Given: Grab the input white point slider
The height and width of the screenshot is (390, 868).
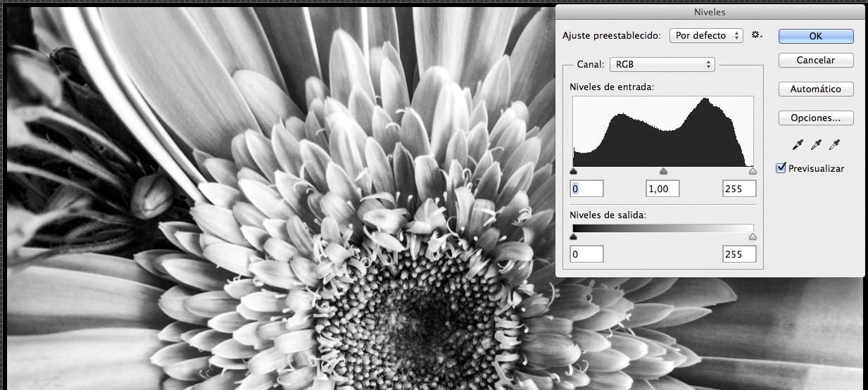Looking at the screenshot, I should coord(753,171).
